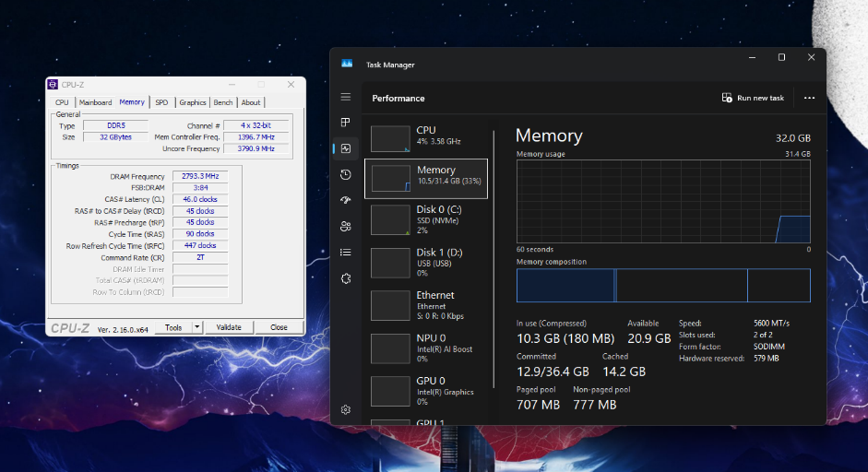Click Row Refresh Cycle Time 447 clocks value
Screen dimensions: 868x472
point(200,246)
